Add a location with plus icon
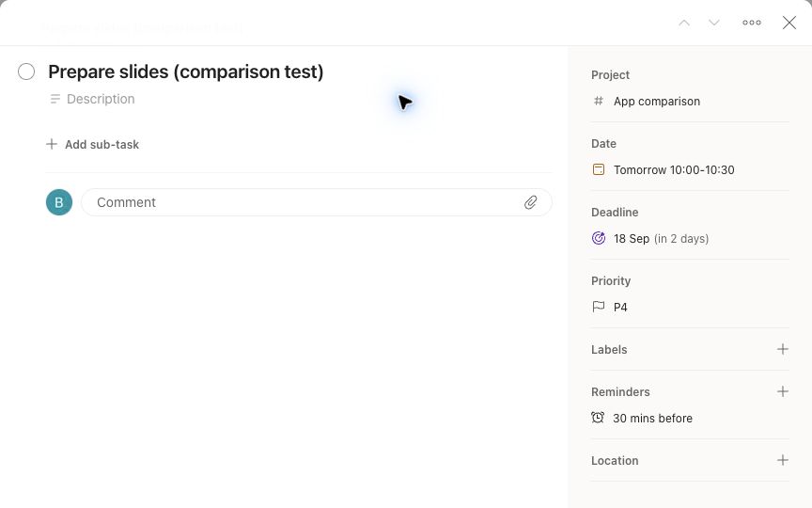The image size is (812, 508). (783, 460)
